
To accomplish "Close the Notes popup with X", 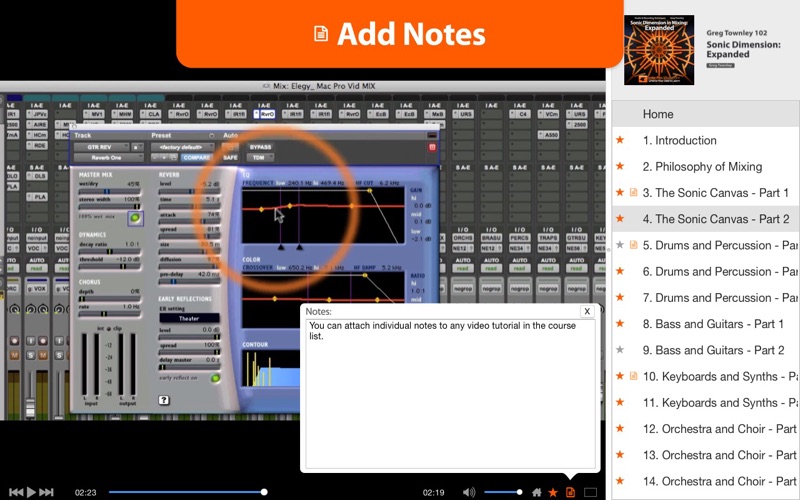I will (587, 311).
